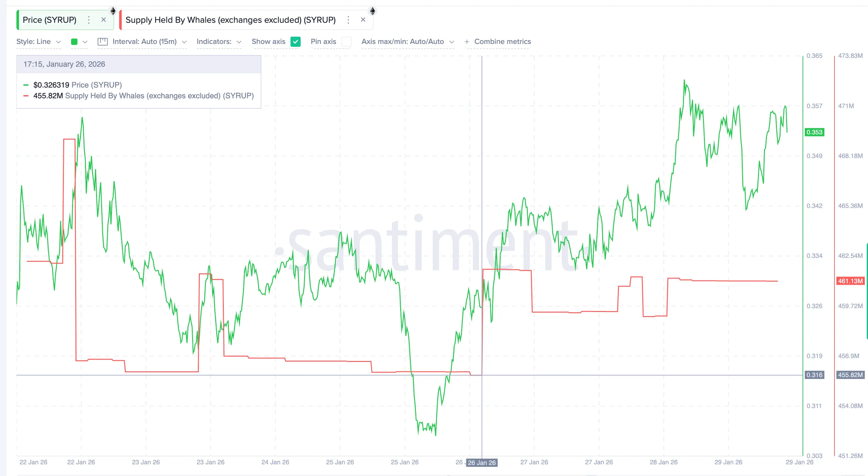Remove Supply Held By Whales metric with X
868x476 pixels.
pos(363,20)
